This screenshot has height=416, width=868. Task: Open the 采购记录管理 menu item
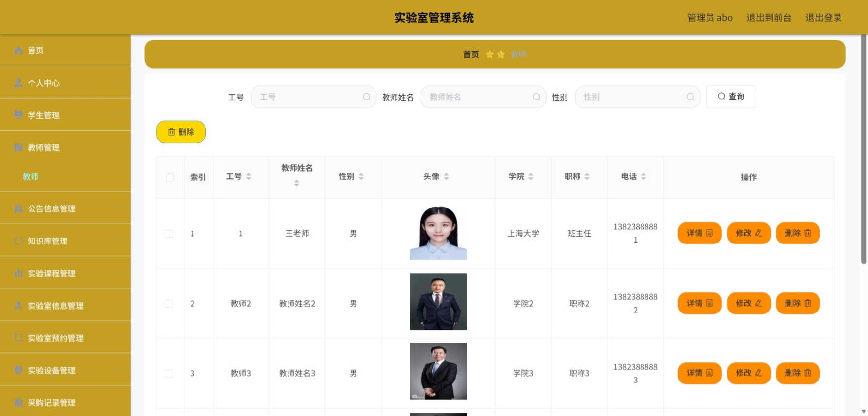[65, 402]
